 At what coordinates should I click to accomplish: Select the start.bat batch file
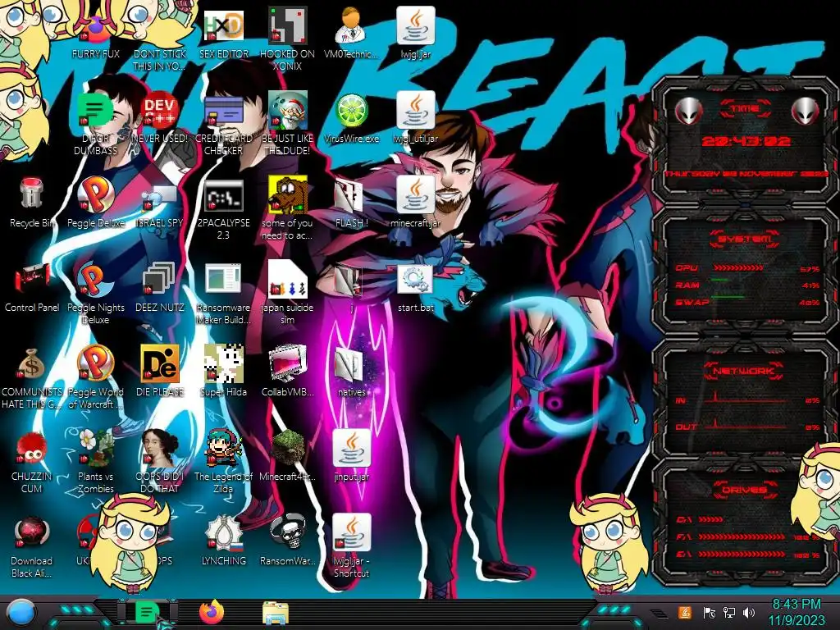click(x=415, y=279)
